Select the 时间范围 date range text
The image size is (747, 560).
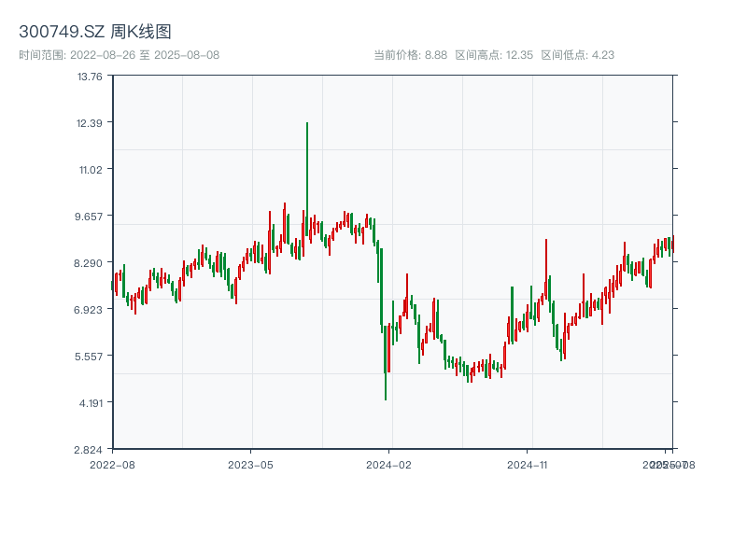(119, 55)
